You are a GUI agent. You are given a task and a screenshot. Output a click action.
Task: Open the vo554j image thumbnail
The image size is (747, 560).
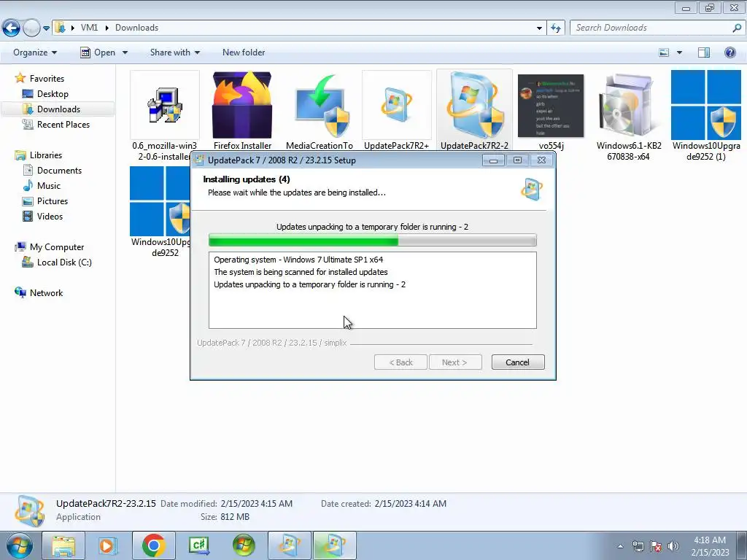[x=551, y=106]
